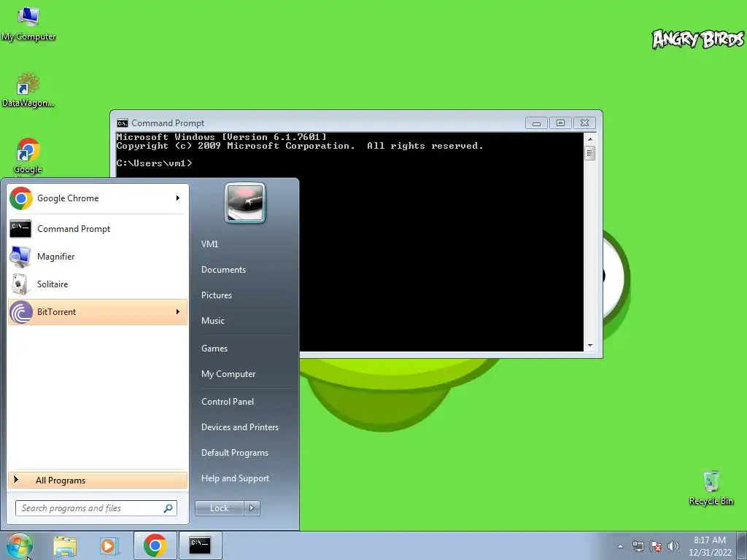Open Windows Explorer from taskbar

click(x=65, y=545)
